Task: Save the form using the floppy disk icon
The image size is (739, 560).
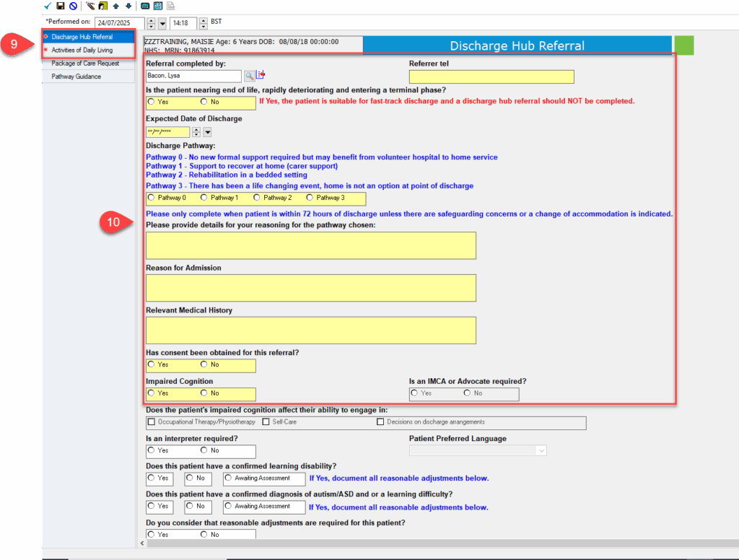Action: [x=61, y=6]
